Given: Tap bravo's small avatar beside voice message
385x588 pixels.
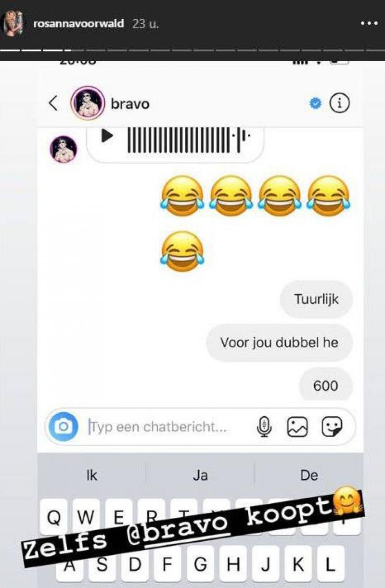Looking at the screenshot, I should pyautogui.click(x=64, y=149).
